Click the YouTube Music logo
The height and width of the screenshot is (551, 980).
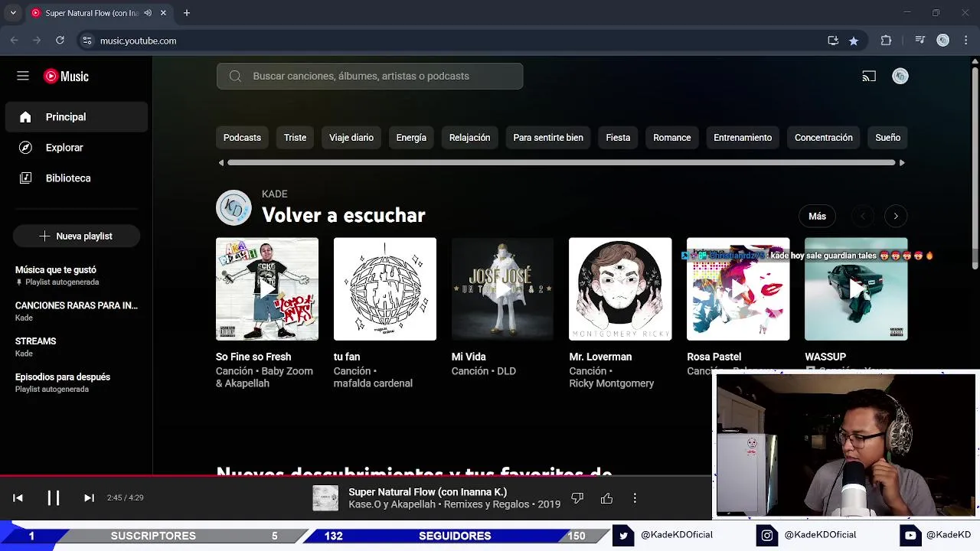[x=66, y=77]
